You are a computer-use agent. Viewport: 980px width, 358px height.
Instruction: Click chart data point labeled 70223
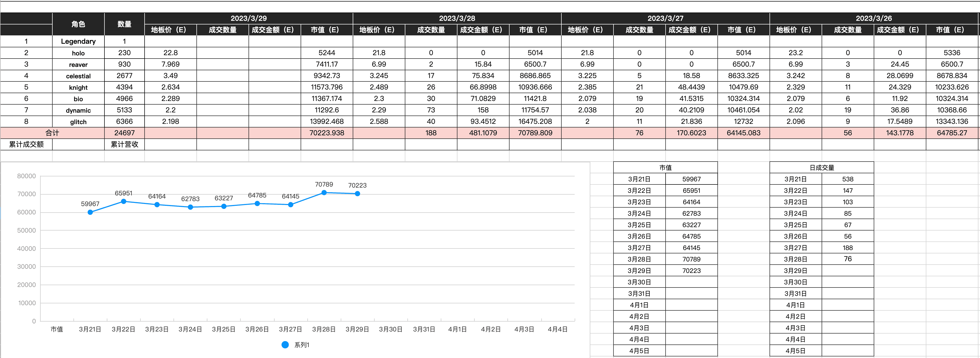(x=358, y=194)
